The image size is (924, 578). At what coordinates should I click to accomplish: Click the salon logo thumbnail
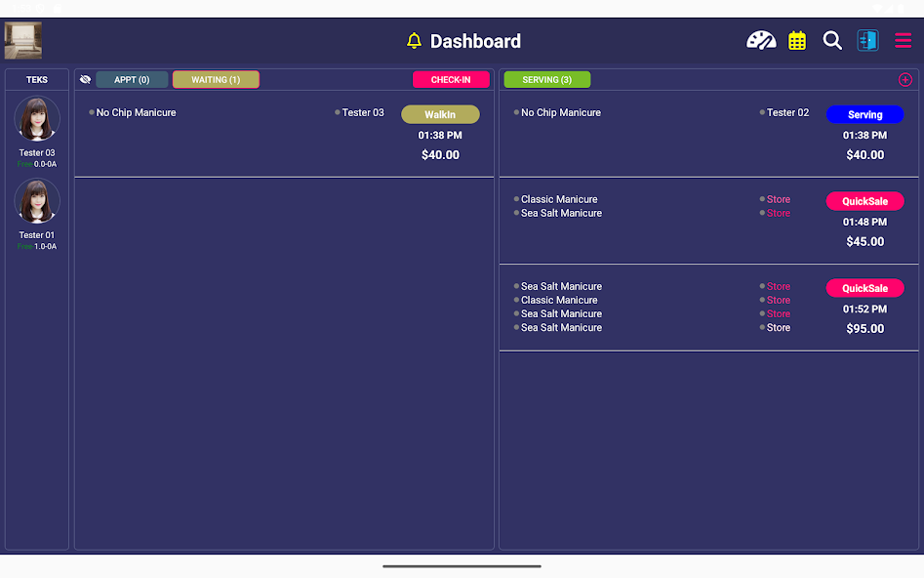[x=22, y=41]
